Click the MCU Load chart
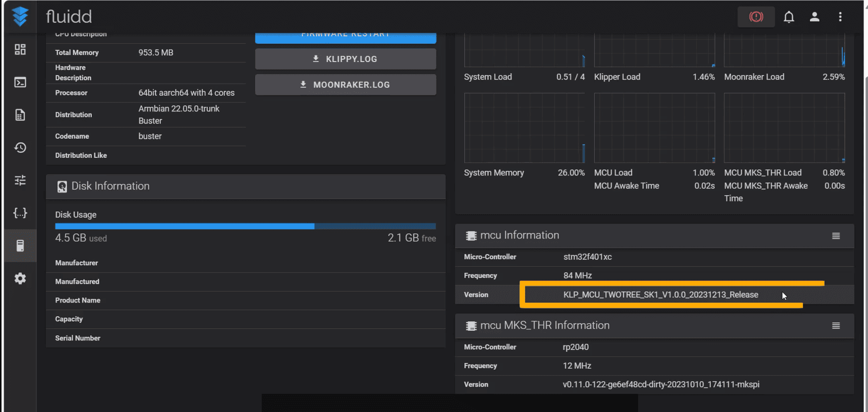 coord(654,128)
